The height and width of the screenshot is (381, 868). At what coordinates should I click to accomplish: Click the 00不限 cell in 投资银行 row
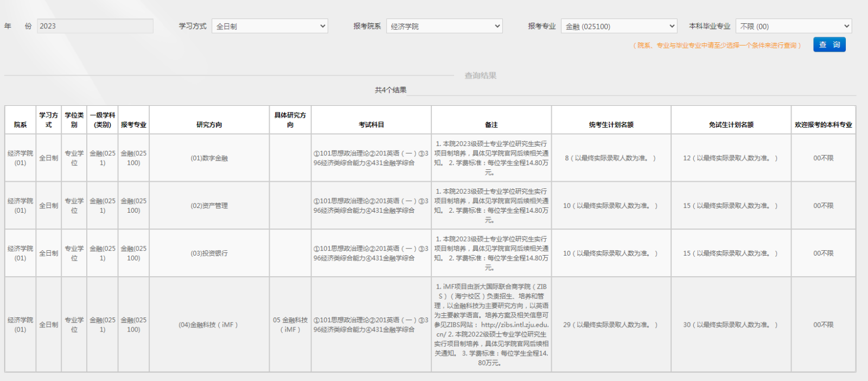824,253
